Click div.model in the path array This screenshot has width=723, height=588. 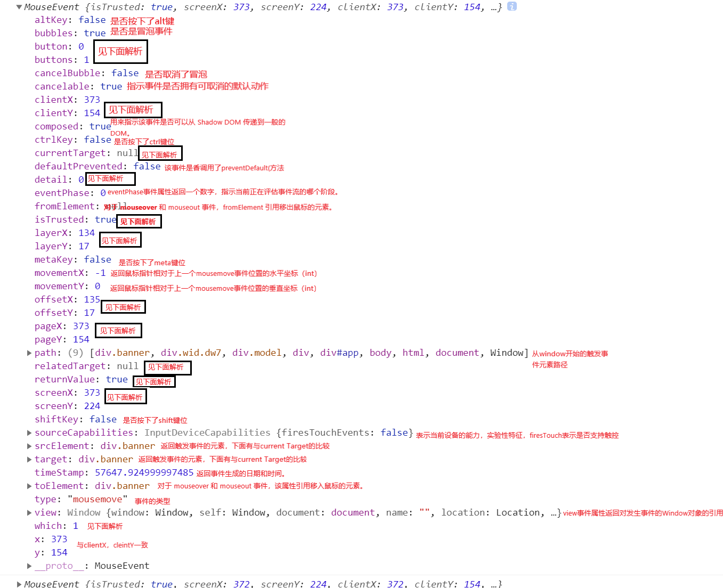(257, 353)
